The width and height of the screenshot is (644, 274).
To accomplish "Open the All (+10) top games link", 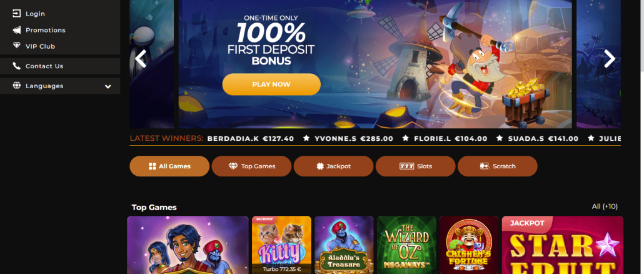I will 605,206.
